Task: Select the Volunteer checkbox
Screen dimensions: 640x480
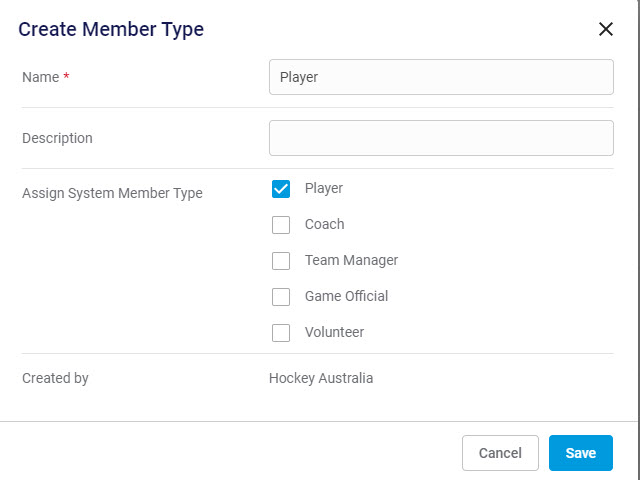Action: click(281, 333)
